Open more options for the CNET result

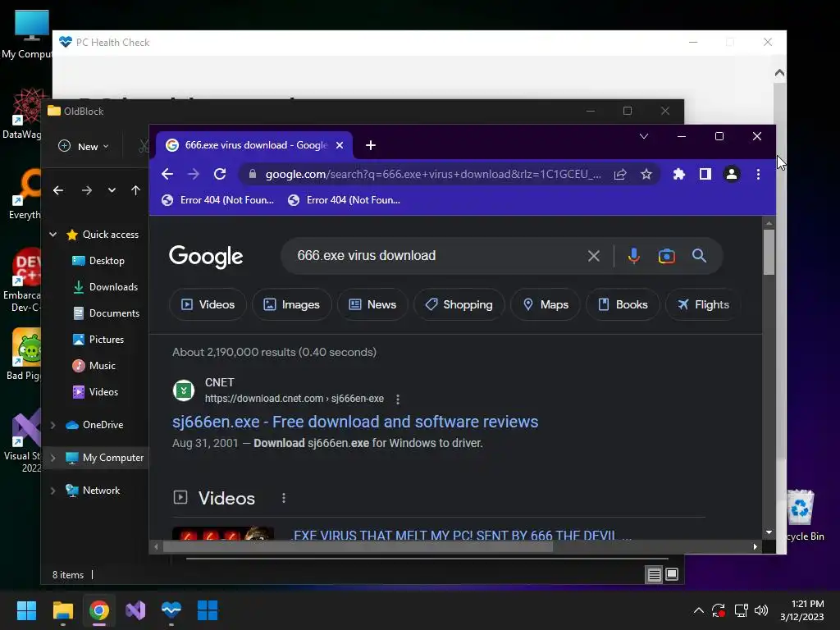pyautogui.click(x=398, y=399)
